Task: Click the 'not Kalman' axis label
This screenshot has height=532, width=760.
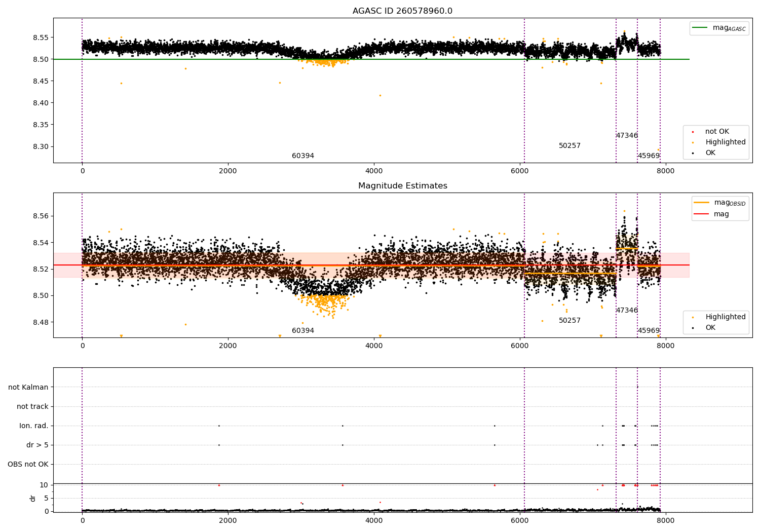Action: 28,388
